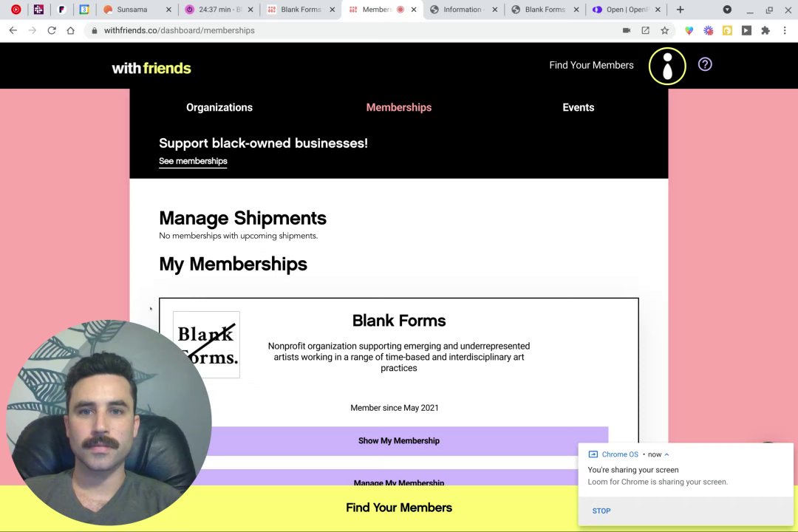
Task: Collapse the Chrome OS notification chevron
Action: [x=666, y=454]
